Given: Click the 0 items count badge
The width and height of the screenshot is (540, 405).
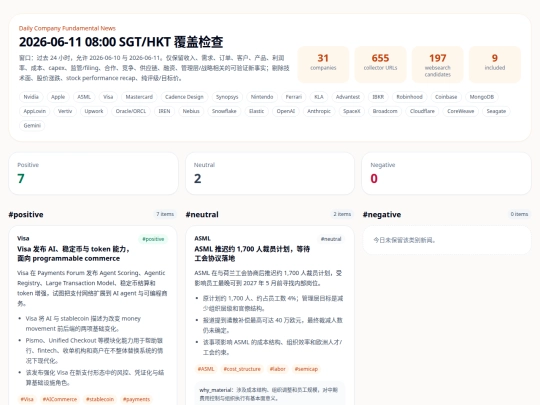Looking at the screenshot, I should pyautogui.click(x=519, y=214).
